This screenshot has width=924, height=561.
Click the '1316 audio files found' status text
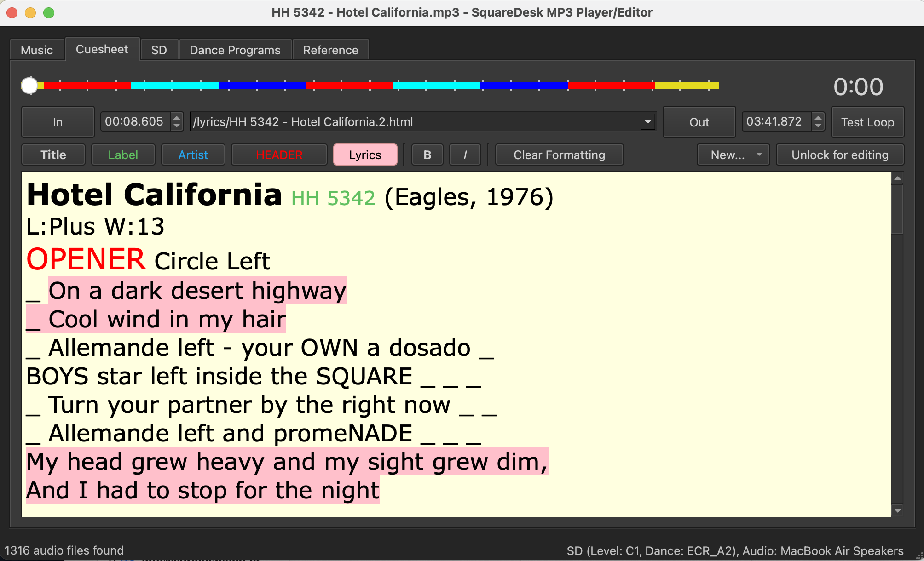click(64, 550)
